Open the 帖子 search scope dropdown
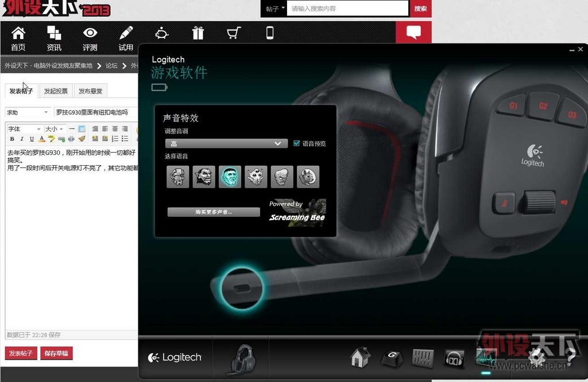 pos(275,9)
